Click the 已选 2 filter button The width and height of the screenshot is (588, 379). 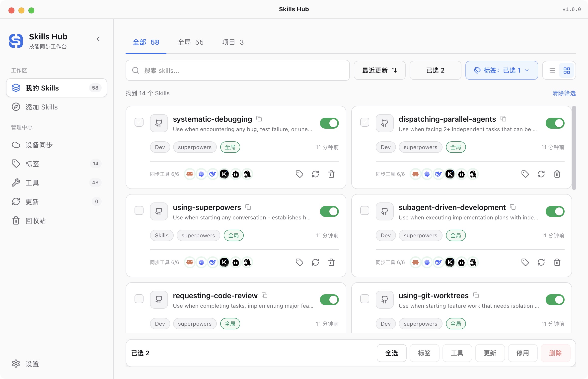point(435,70)
